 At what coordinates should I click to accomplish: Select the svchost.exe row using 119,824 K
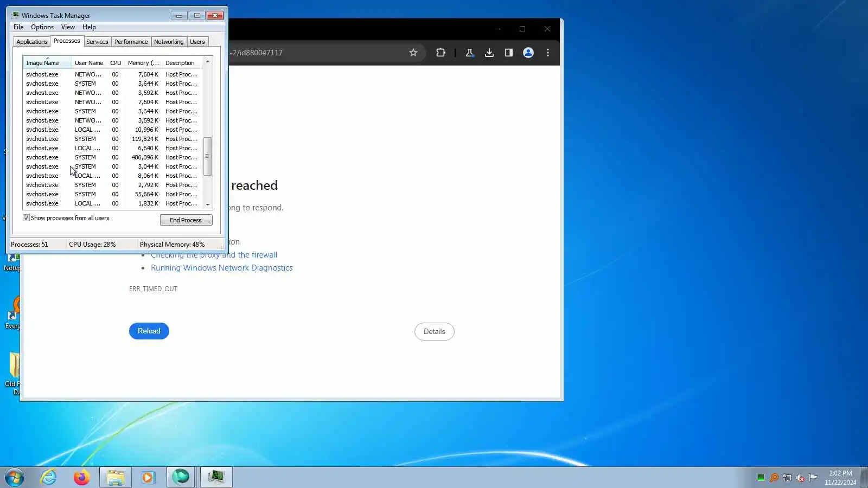click(113, 139)
